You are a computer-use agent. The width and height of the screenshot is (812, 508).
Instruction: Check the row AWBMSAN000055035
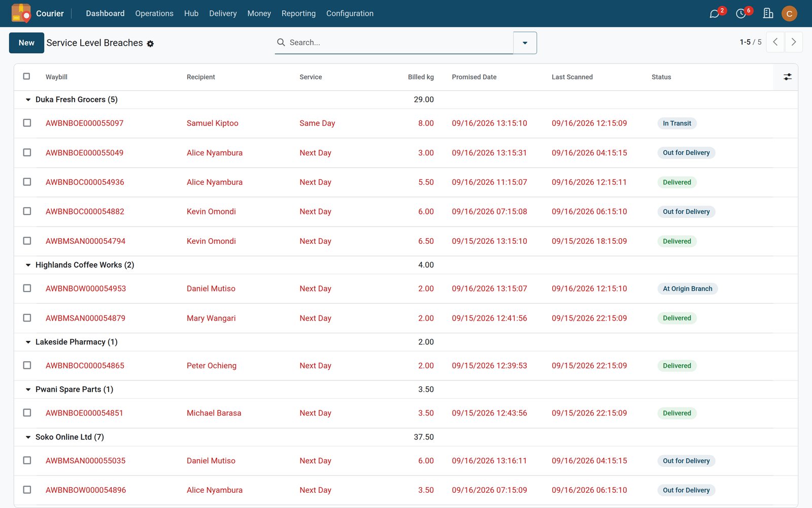pos(27,460)
